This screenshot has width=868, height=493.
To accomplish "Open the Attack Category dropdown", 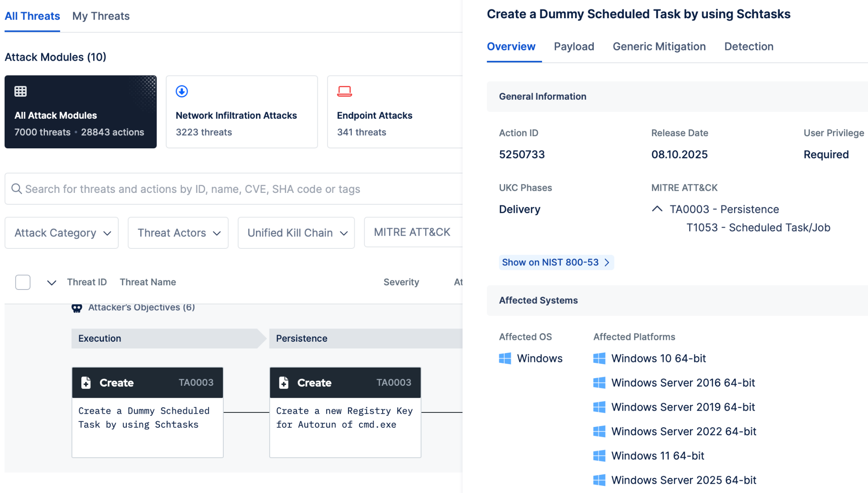I will coord(61,232).
